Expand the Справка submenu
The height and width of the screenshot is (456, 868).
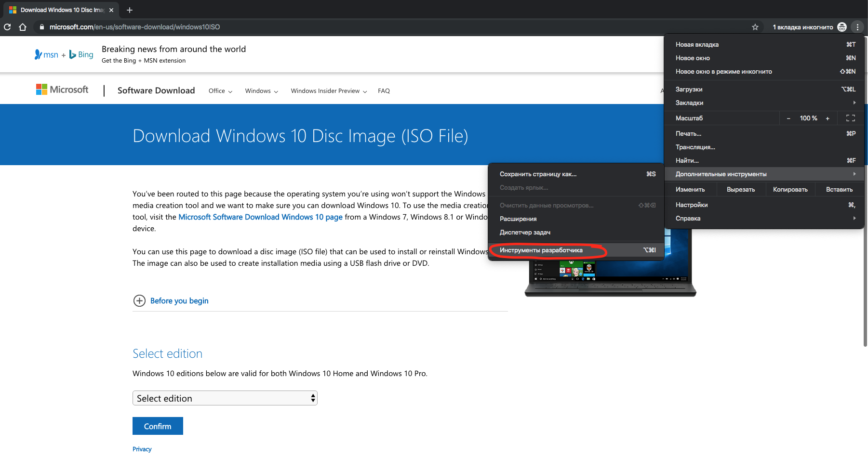pos(764,218)
